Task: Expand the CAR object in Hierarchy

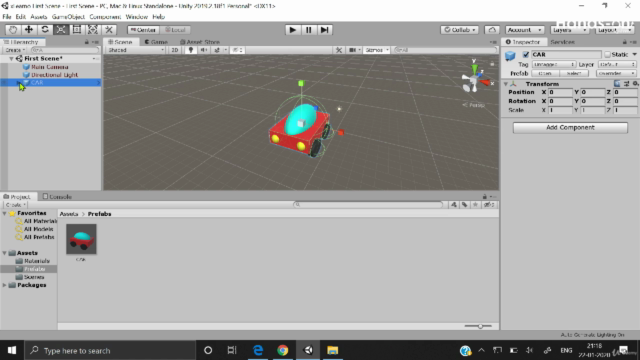Action: 18,83
